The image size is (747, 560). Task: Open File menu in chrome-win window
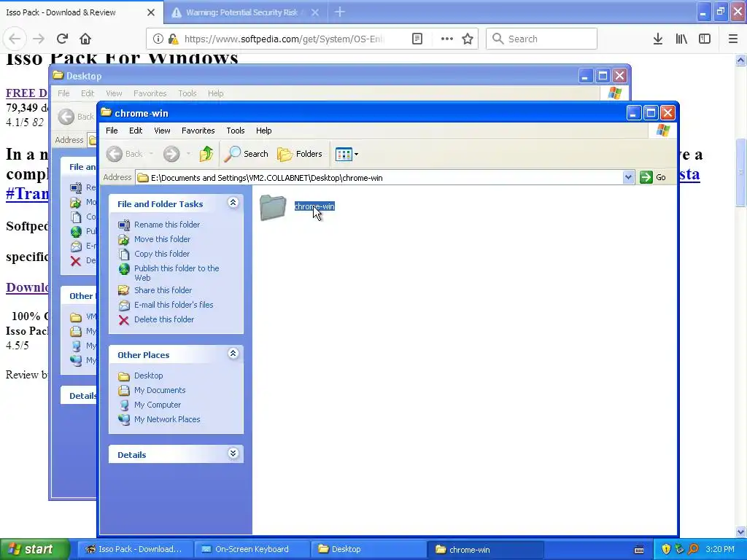[112, 131]
